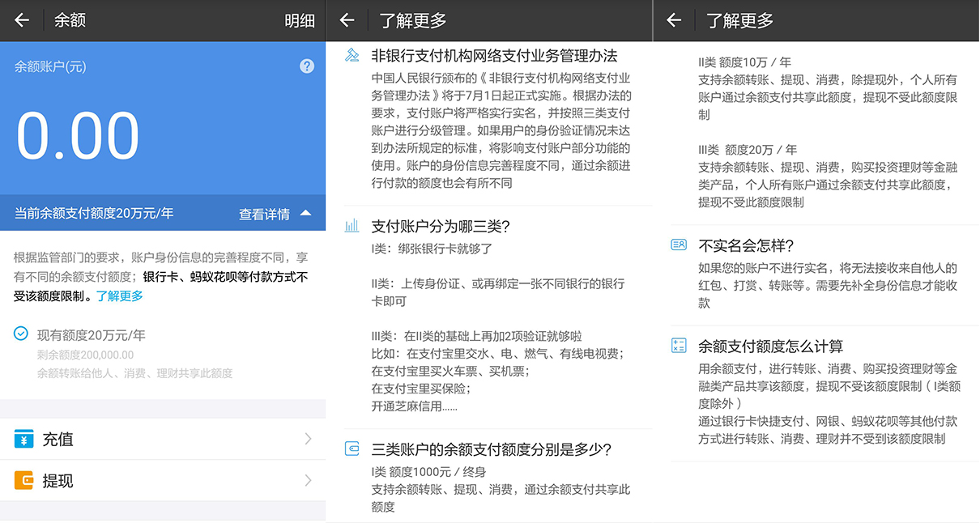Screen dimensions: 980x523
Task: Tap gavel icon beside 非银行支付机构 heading
Action: click(x=352, y=56)
